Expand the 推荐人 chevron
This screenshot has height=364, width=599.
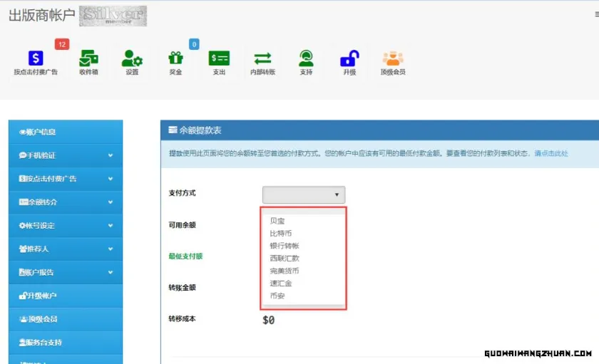pyautogui.click(x=111, y=249)
